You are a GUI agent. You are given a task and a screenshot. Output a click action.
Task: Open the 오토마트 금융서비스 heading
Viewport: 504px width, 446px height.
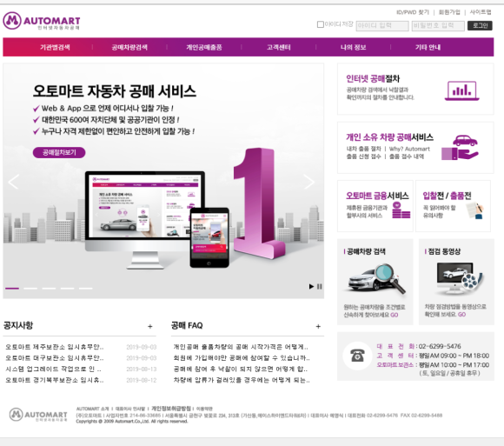pos(377,196)
